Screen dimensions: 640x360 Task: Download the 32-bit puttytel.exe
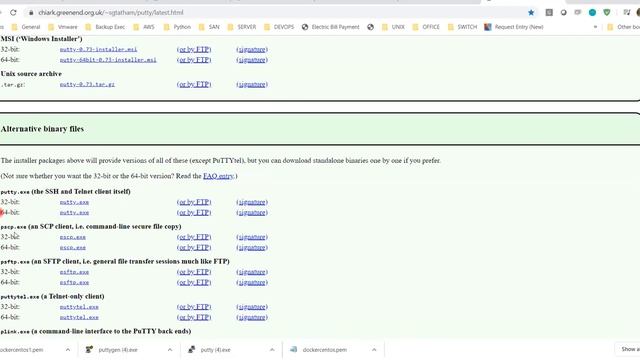(79, 307)
